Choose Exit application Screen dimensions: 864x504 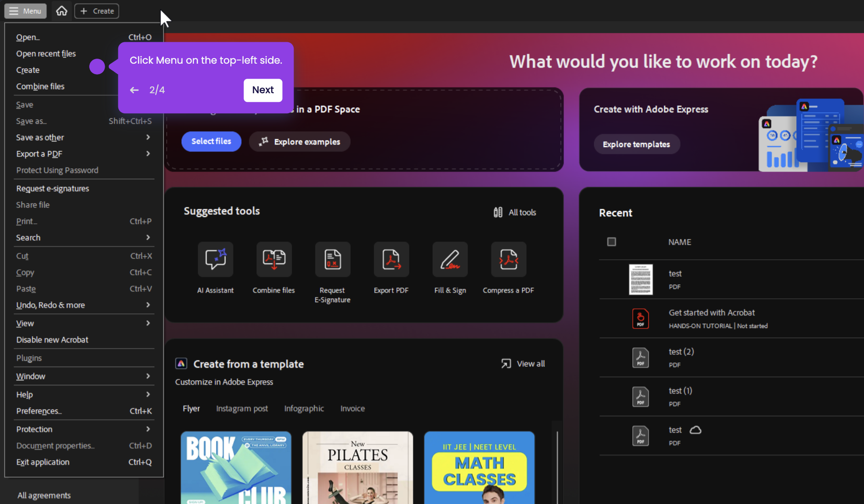(x=84, y=462)
